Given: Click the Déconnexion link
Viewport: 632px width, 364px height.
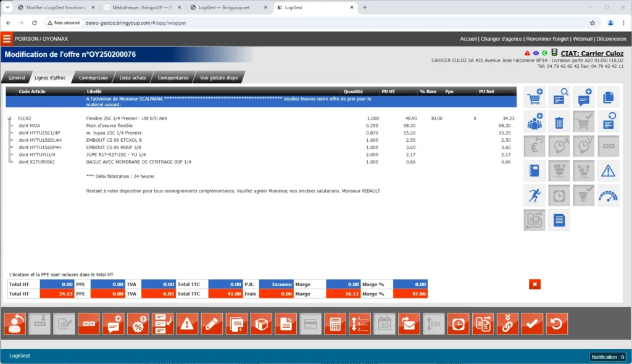Looking at the screenshot, I should (x=612, y=39).
